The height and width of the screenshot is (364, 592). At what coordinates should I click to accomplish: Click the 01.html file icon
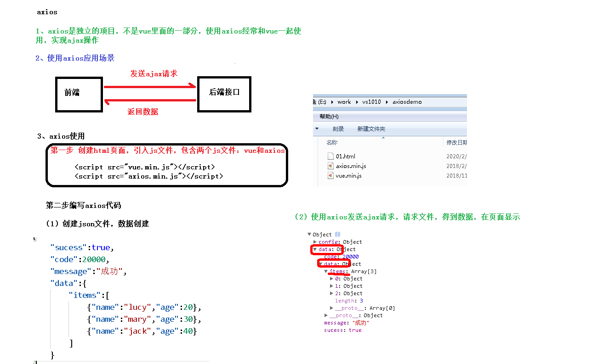(x=330, y=156)
